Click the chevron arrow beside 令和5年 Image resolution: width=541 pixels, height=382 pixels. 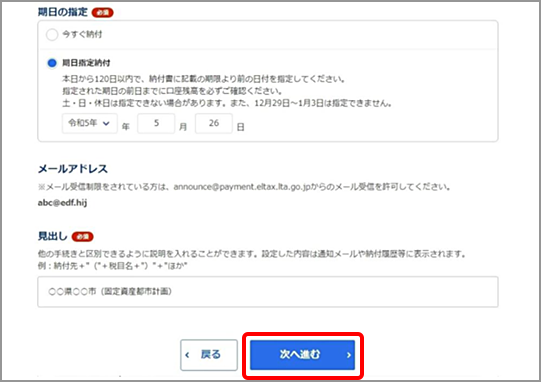[106, 123]
